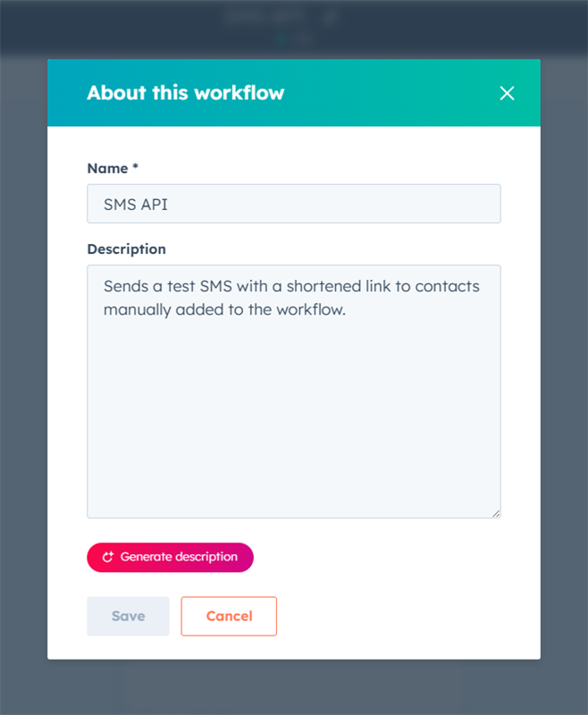Click the Generate description button

(170, 557)
